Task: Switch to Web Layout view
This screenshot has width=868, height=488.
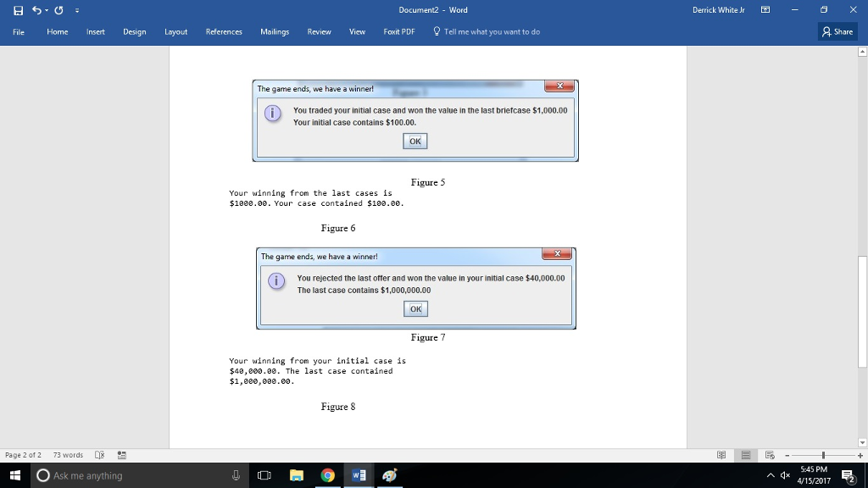Action: [x=771, y=455]
